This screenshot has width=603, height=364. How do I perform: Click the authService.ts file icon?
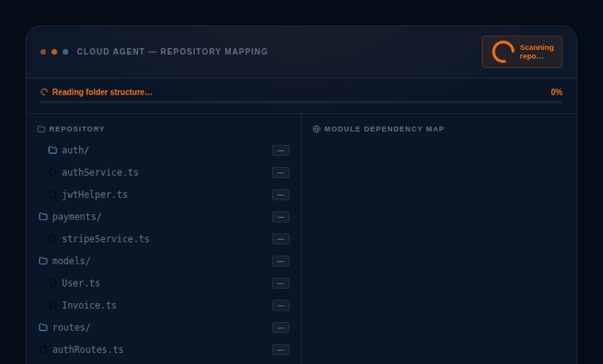[53, 172]
